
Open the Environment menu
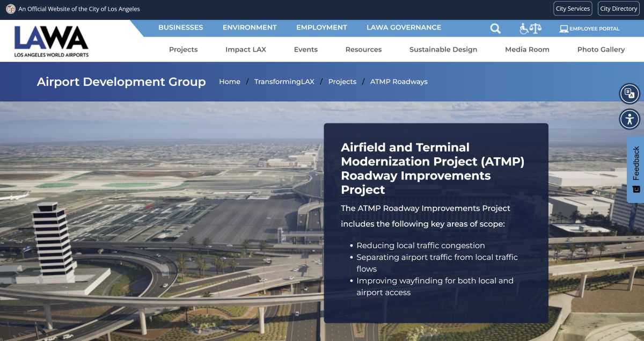(x=250, y=27)
